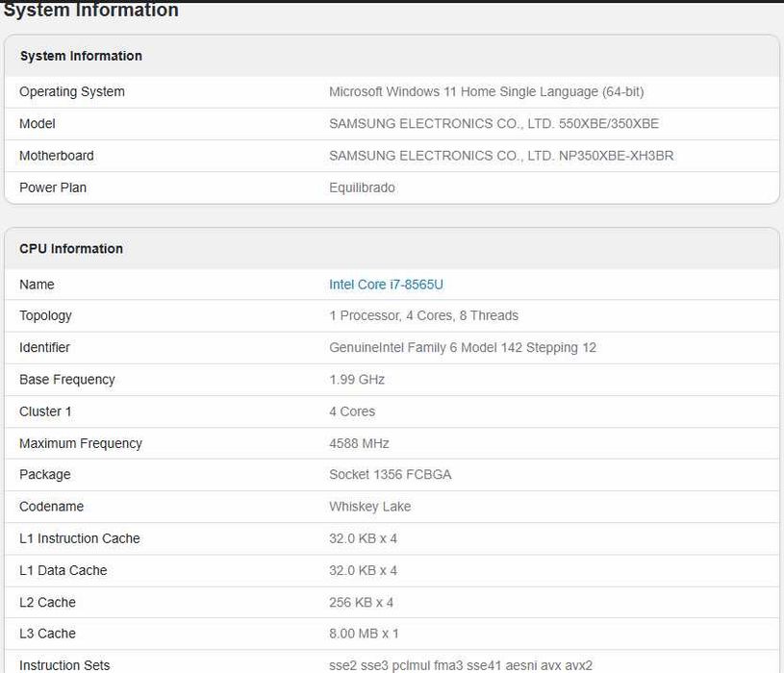Click the L3 Cache label
The width and height of the screenshot is (784, 673).
[47, 633]
